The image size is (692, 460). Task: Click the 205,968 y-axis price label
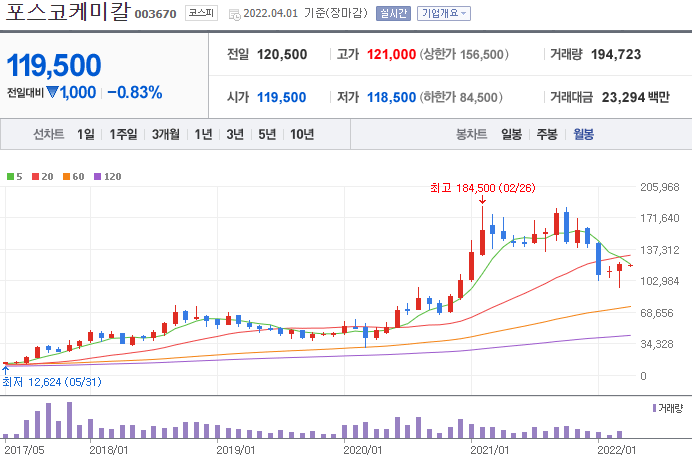pyautogui.click(x=660, y=187)
